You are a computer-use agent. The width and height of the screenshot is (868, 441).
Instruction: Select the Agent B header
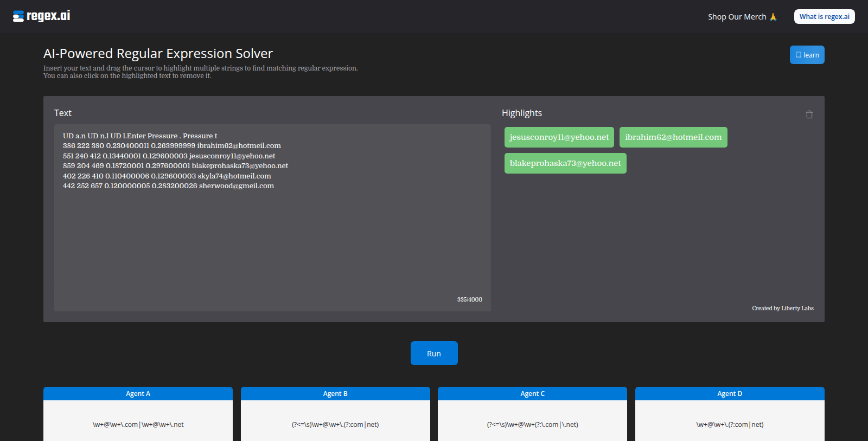click(335, 394)
